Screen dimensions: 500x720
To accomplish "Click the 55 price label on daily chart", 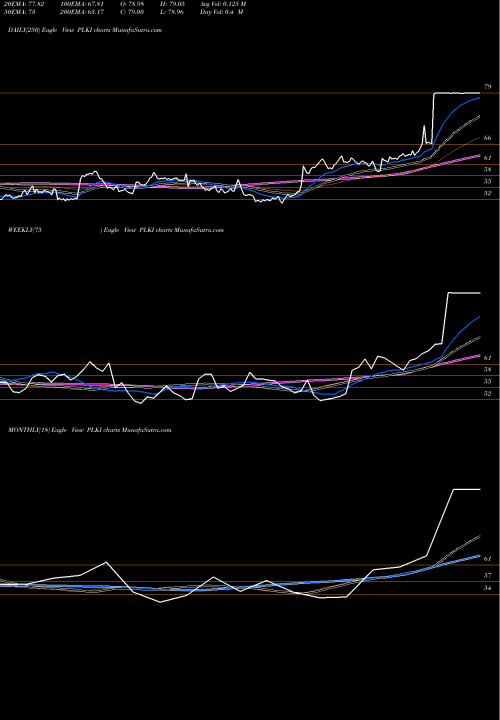I will [x=488, y=182].
